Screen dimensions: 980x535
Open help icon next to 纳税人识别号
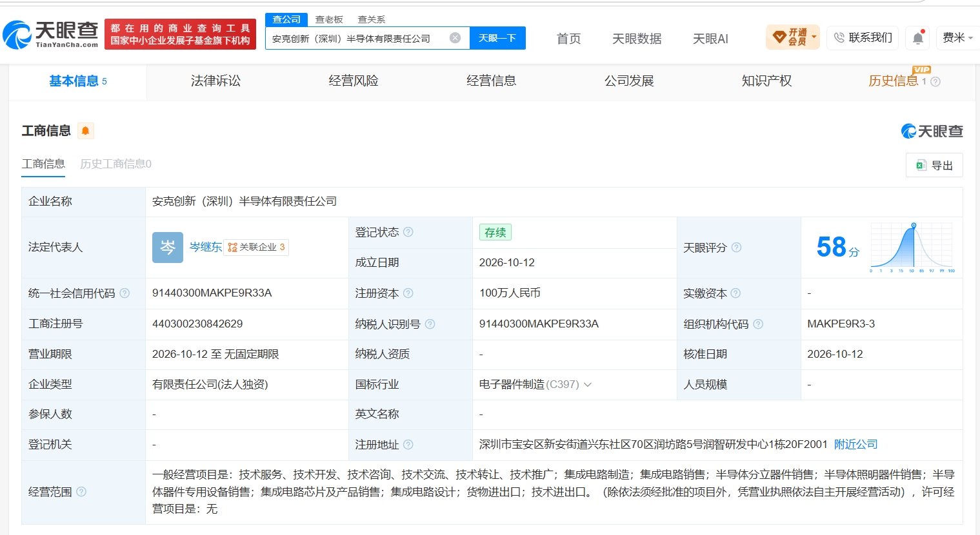tap(430, 324)
